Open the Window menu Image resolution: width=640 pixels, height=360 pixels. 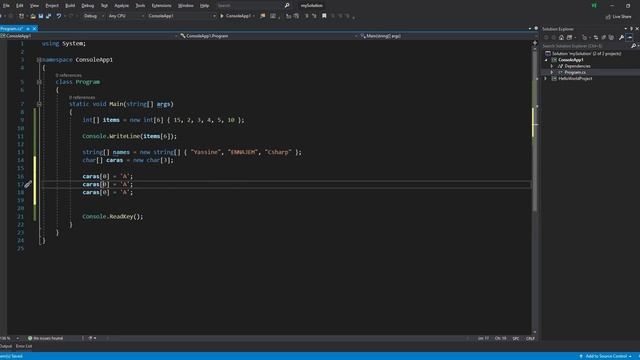[186, 6]
